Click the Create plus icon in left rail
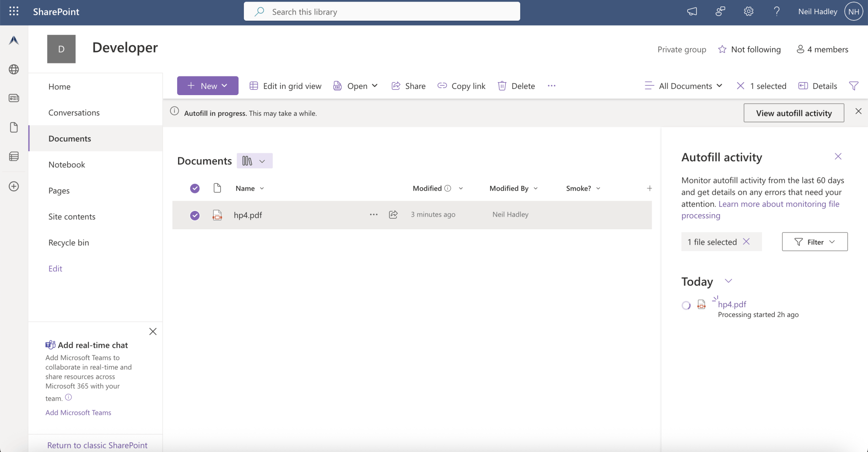The height and width of the screenshot is (452, 868). coord(14,187)
